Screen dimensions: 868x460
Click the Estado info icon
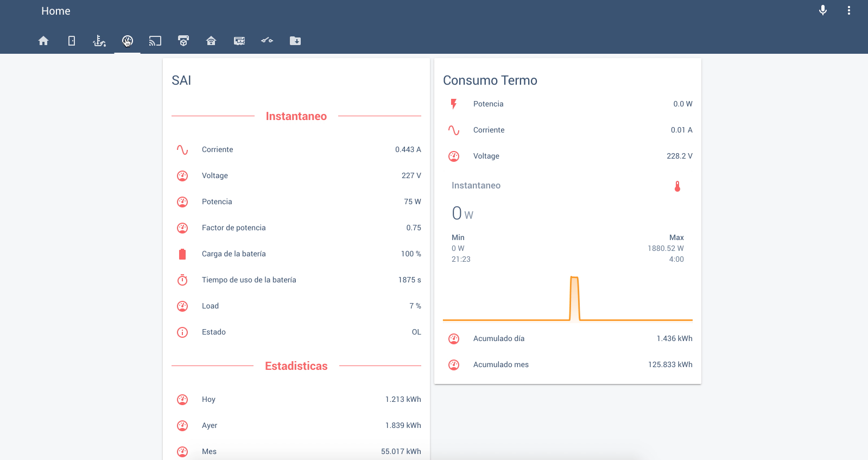click(182, 332)
